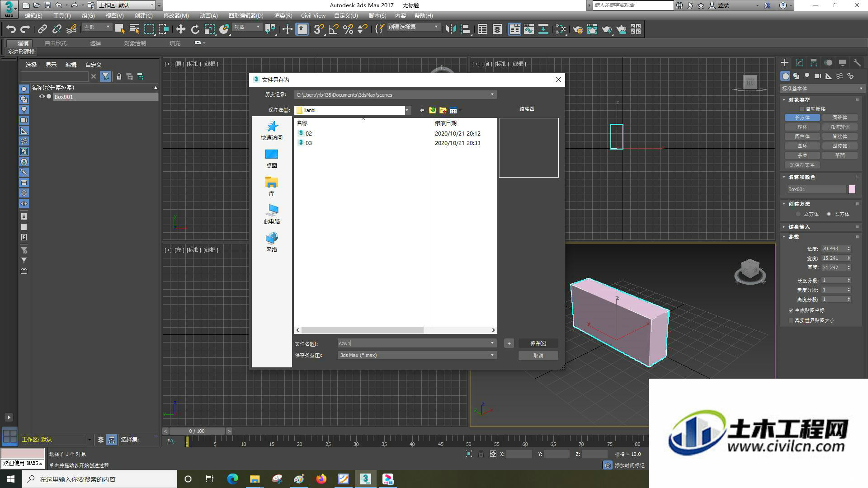Open the Modifiers menu
The height and width of the screenshot is (488, 868).
[176, 15]
